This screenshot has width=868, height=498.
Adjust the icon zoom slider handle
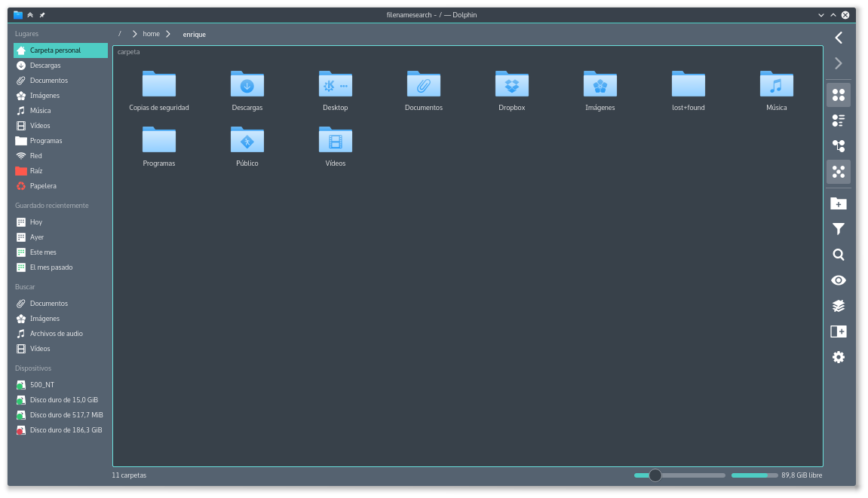point(655,475)
